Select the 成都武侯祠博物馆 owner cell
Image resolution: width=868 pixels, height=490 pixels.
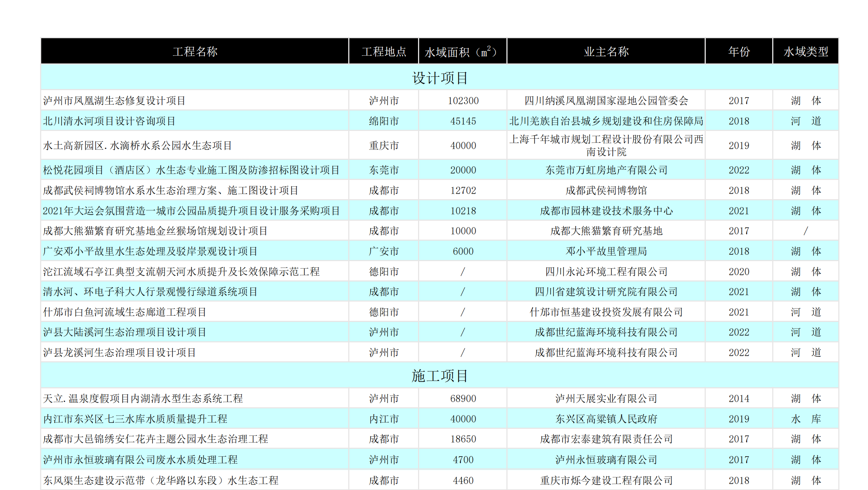click(606, 190)
